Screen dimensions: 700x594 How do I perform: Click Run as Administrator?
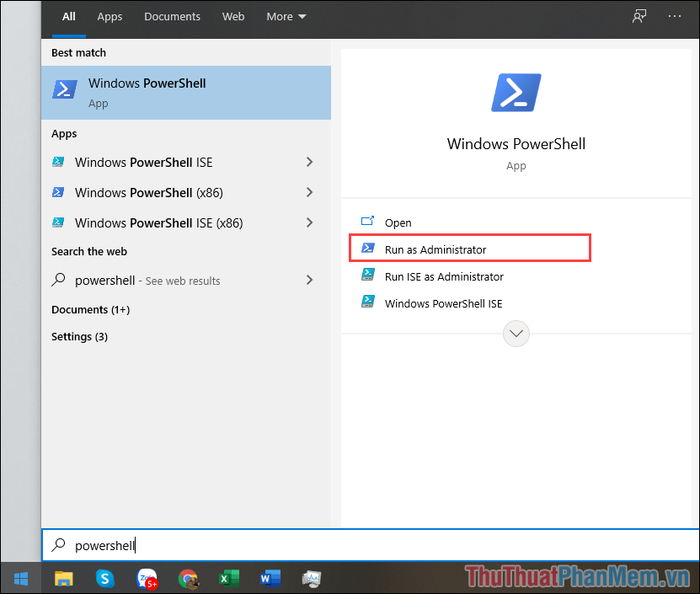pyautogui.click(x=435, y=249)
